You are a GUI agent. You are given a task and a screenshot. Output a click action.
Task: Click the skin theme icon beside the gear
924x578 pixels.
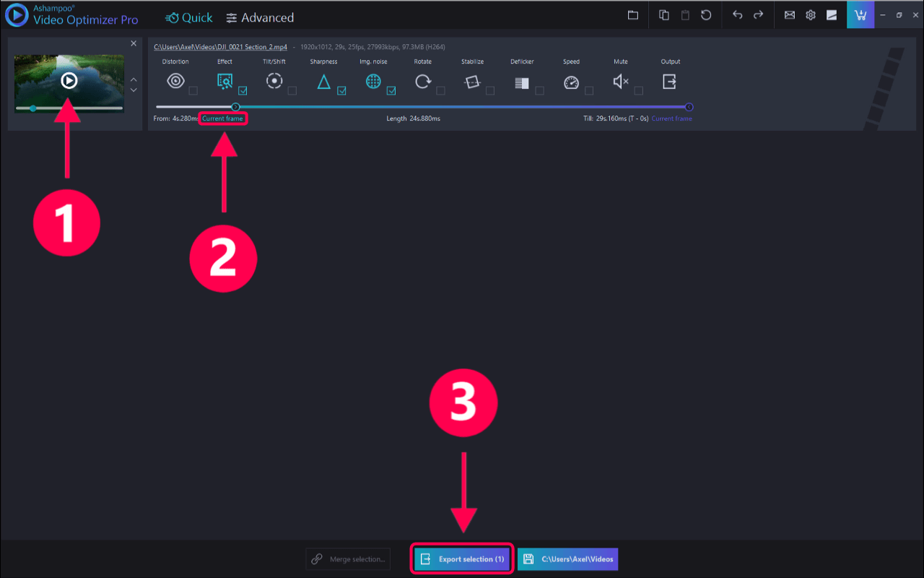(x=832, y=15)
